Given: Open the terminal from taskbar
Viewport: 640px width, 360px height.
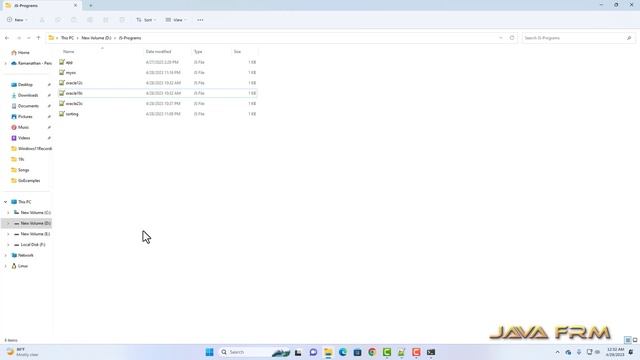Looking at the screenshot, I should pos(431,352).
